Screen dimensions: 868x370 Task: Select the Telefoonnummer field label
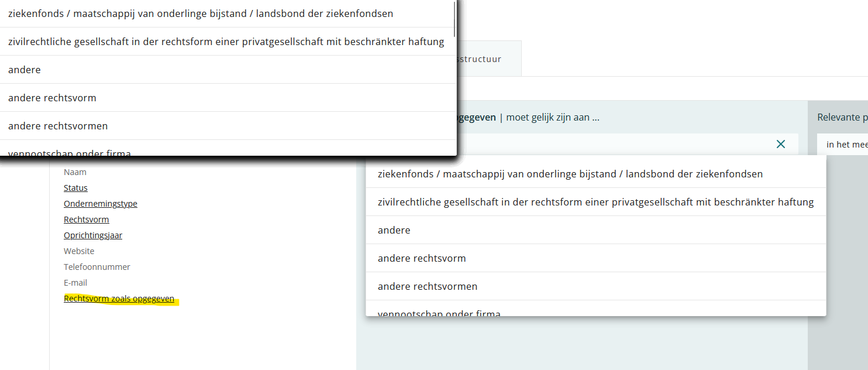tap(97, 267)
